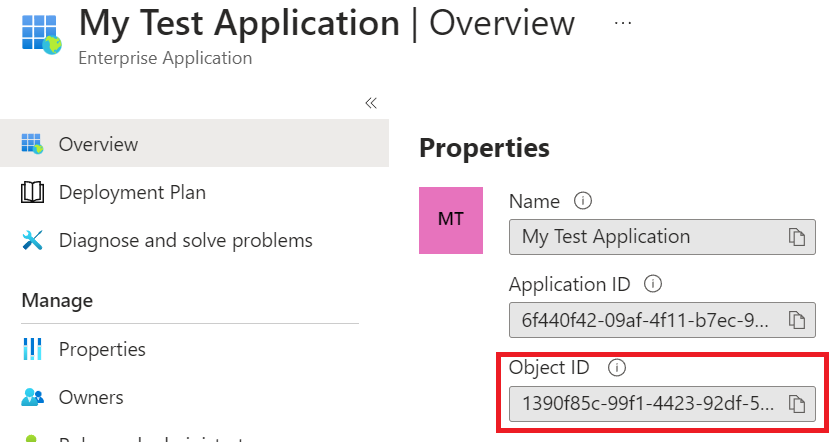The height and width of the screenshot is (442, 832).
Task: Copy the Application ID to clipboard
Action: pos(796,320)
